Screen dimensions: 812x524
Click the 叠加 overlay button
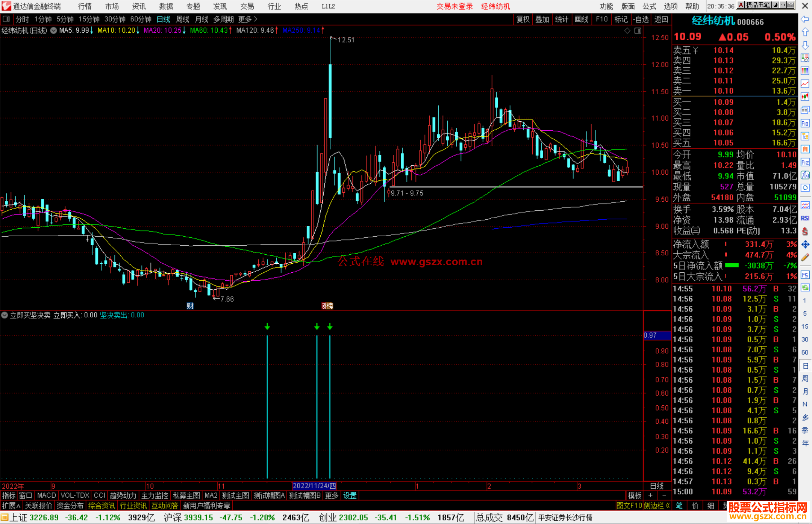click(x=542, y=19)
